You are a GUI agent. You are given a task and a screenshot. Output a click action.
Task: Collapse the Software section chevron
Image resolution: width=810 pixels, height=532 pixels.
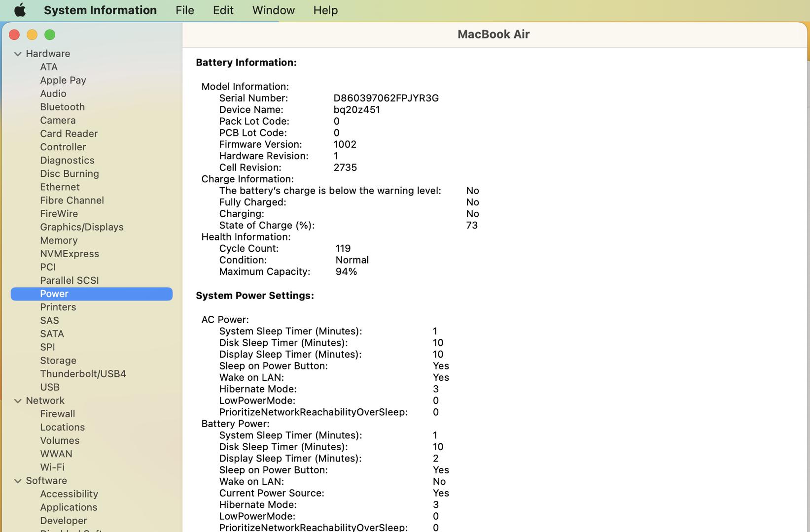18,481
